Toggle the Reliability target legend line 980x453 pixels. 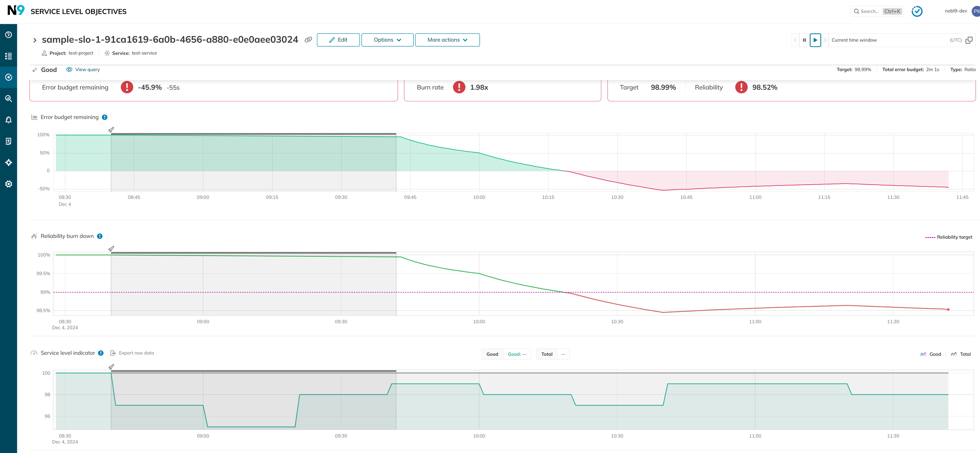click(949, 237)
